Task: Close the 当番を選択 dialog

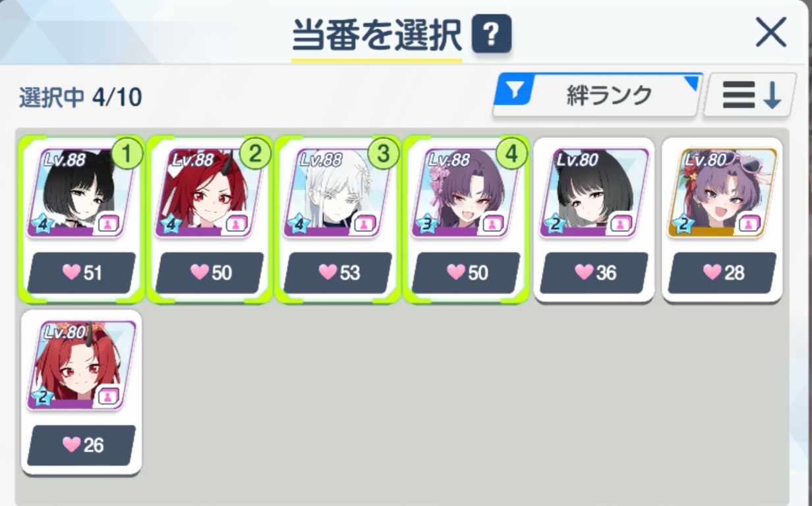Action: click(x=770, y=32)
